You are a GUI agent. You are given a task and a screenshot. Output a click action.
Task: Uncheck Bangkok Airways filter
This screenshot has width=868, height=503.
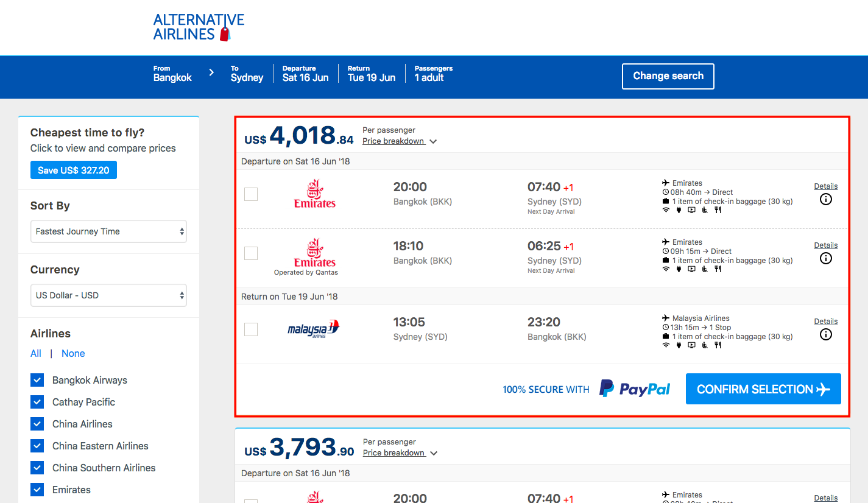[x=37, y=380]
